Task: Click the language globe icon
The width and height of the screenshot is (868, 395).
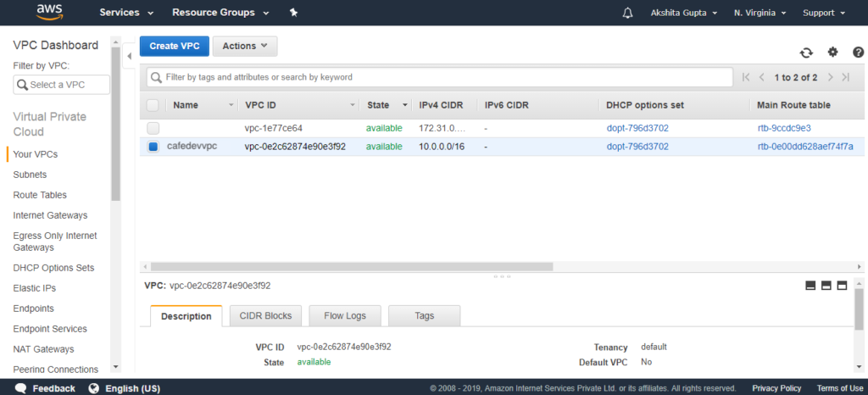Action: 93,388
